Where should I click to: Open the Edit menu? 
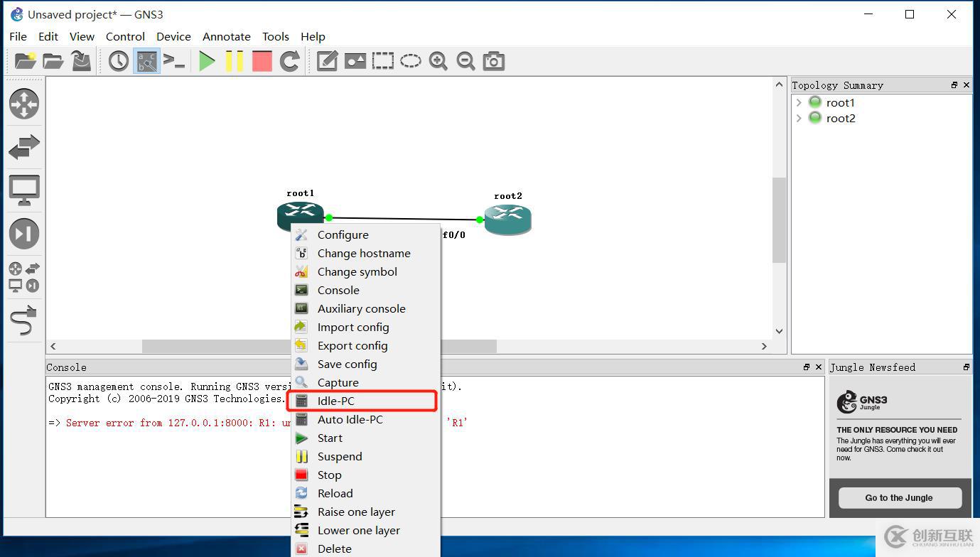pos(48,36)
